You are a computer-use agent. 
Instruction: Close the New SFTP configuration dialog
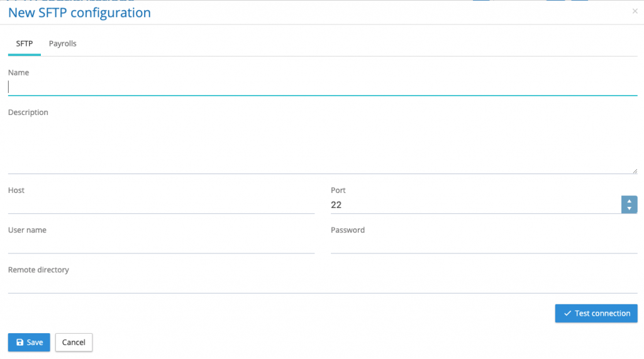[635, 11]
